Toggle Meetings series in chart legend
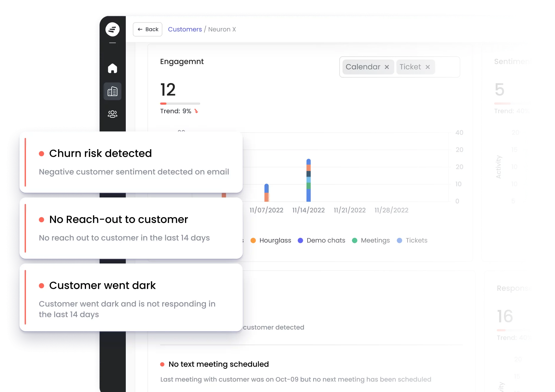This screenshot has width=555, height=392. 371,241
